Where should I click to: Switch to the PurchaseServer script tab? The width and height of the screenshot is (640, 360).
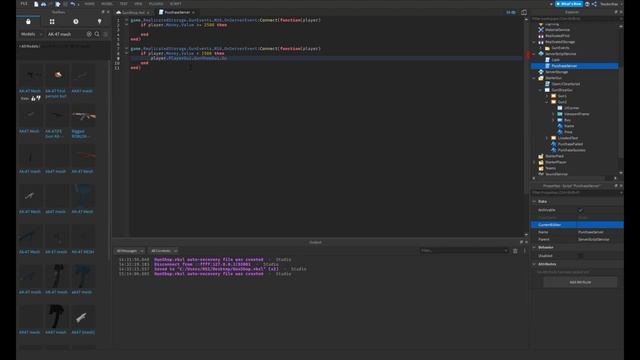coord(177,12)
